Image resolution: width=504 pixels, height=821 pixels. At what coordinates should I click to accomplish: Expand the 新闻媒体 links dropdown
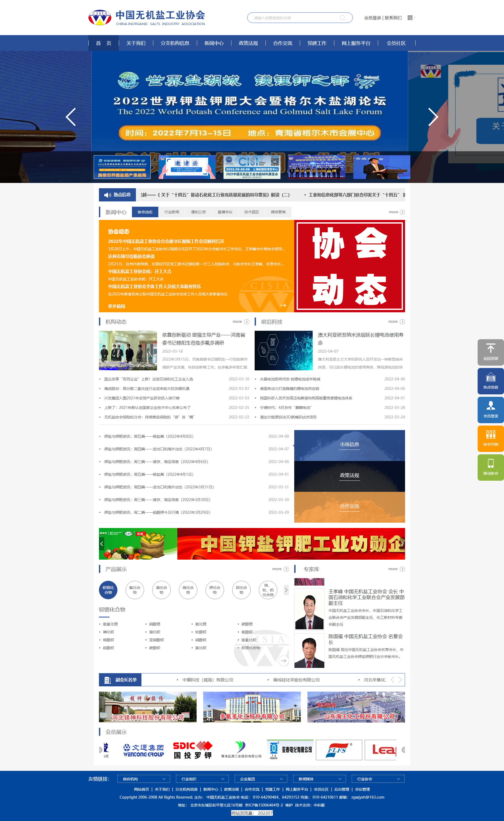click(319, 779)
